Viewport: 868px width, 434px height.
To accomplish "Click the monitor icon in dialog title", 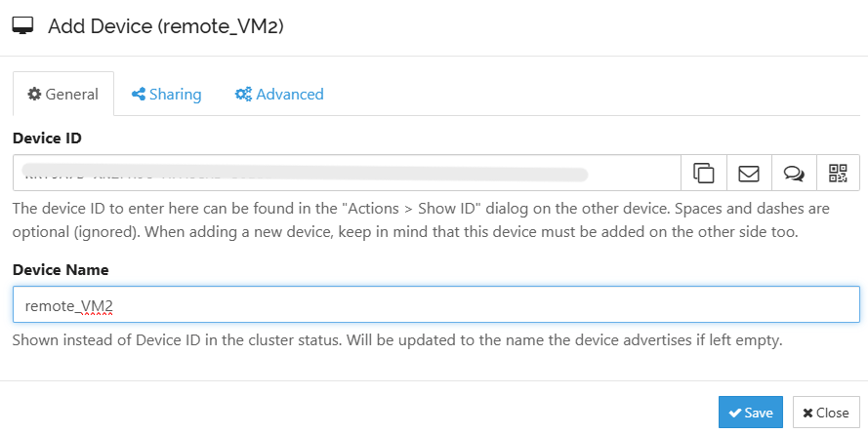I will coord(22,26).
